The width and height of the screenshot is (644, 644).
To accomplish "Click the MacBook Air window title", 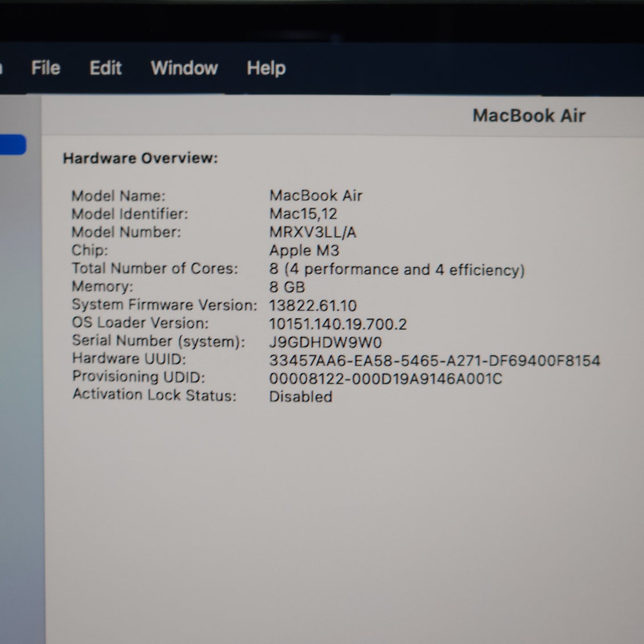I will [x=529, y=116].
